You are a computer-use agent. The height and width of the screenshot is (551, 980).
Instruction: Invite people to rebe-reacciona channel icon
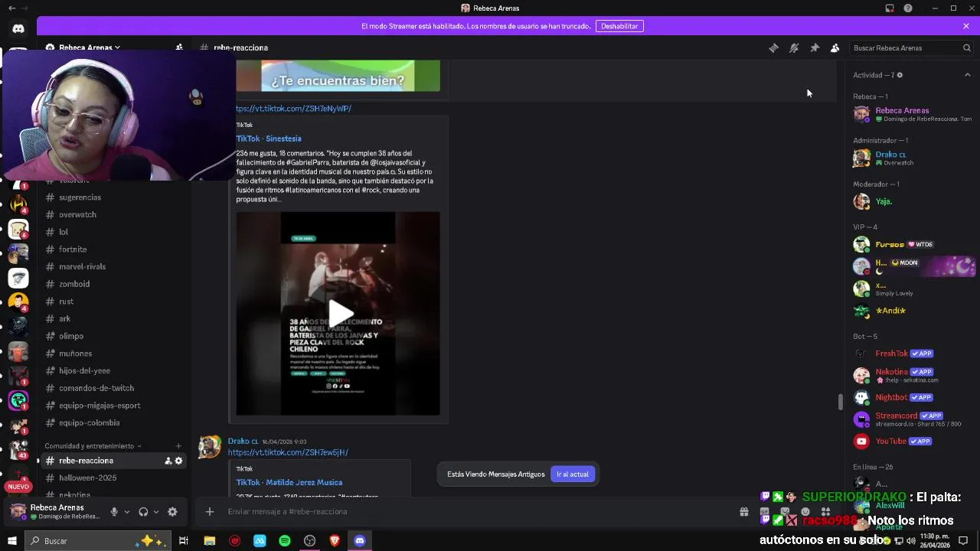[x=168, y=461]
